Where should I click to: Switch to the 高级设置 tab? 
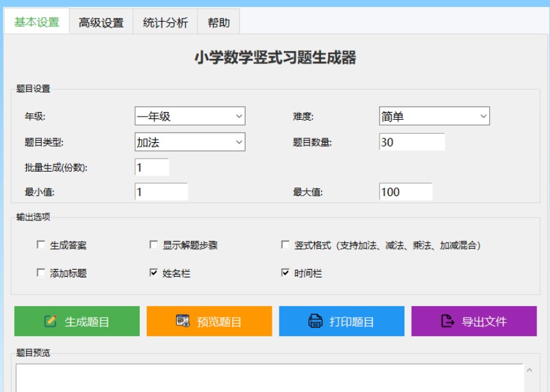click(x=101, y=22)
